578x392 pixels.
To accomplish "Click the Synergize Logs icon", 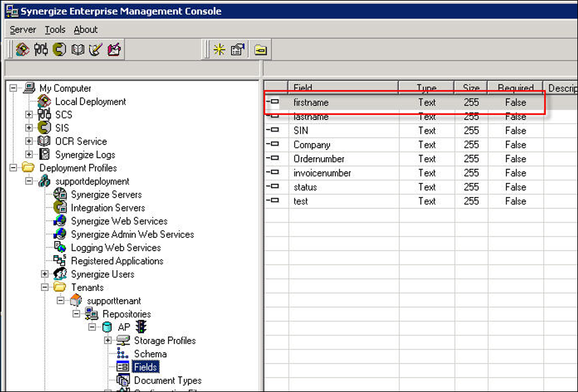I will pos(45,155).
